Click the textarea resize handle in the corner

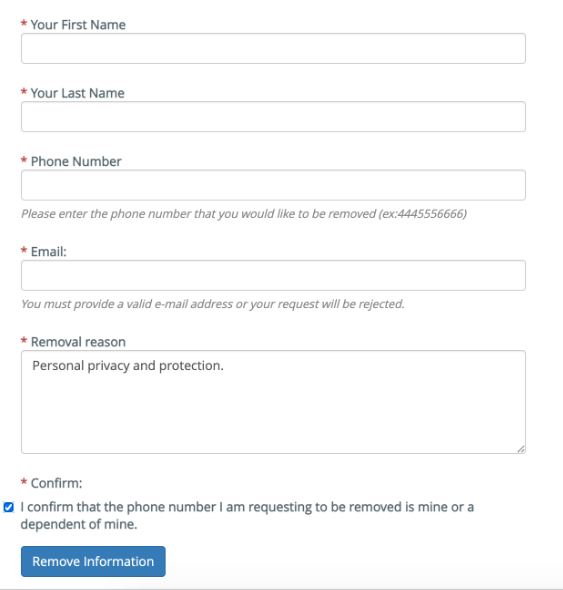[x=521, y=449]
